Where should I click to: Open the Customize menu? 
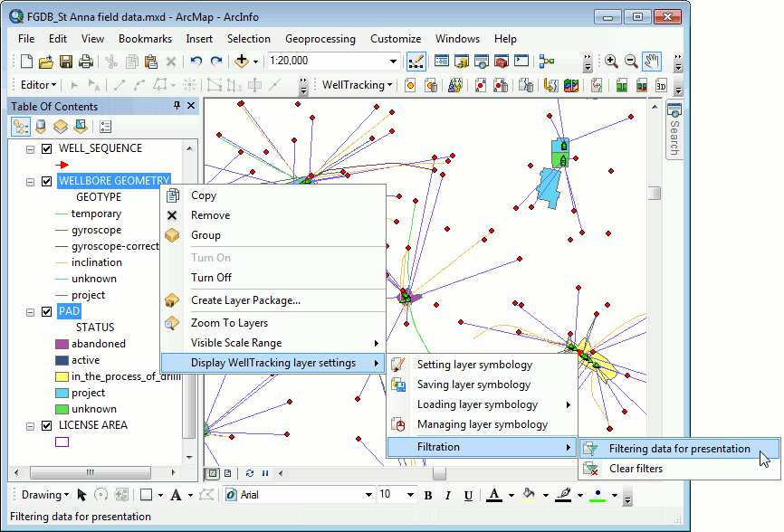(396, 39)
